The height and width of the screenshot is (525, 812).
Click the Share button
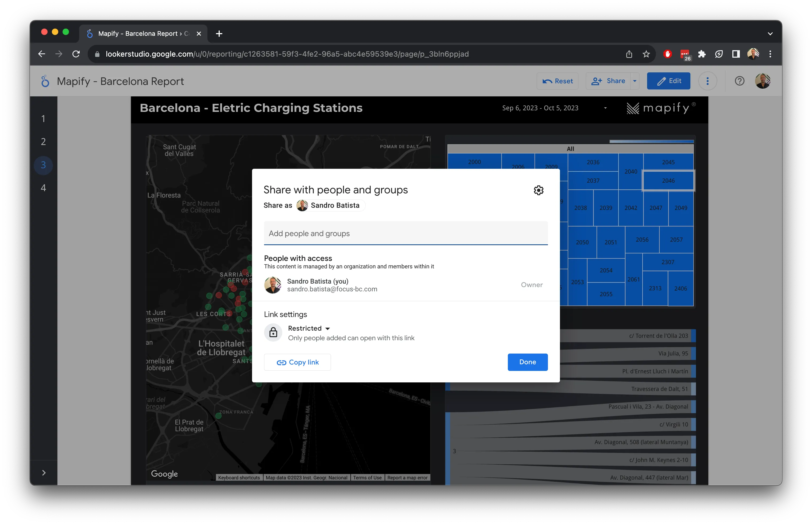click(608, 81)
